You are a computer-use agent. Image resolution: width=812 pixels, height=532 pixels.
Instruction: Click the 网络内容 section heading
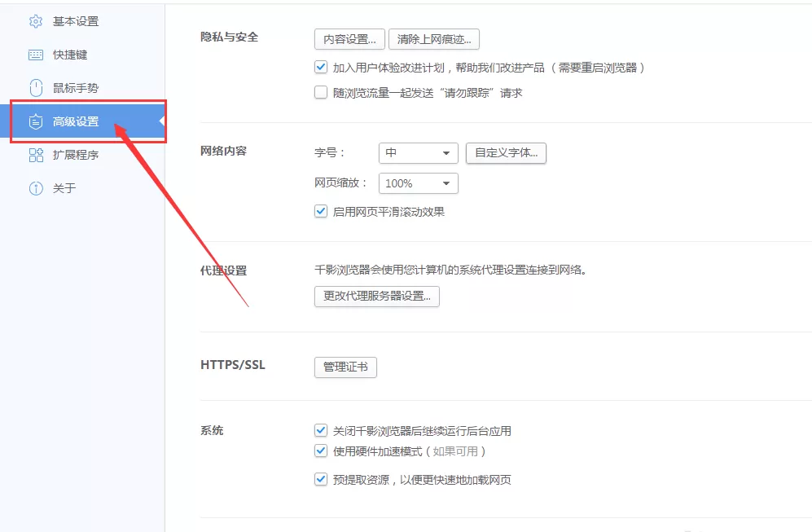pyautogui.click(x=223, y=151)
